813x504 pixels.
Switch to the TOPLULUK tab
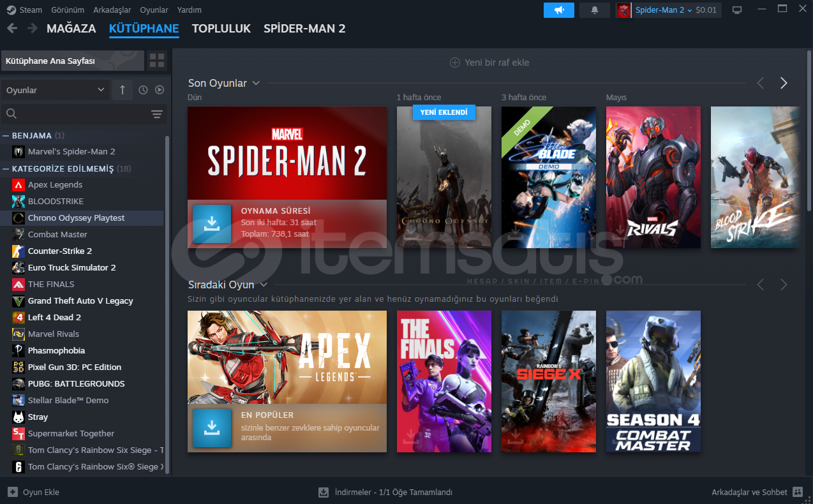pos(221,29)
